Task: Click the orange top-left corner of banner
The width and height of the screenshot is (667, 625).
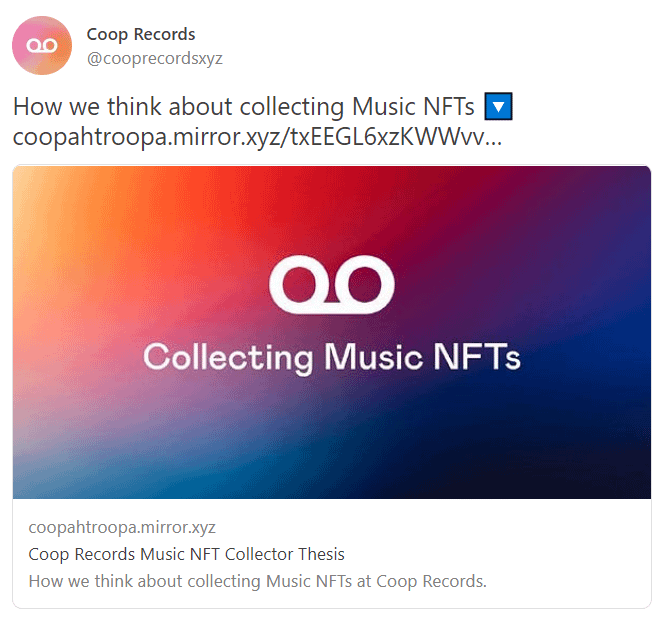Action: click(40, 190)
